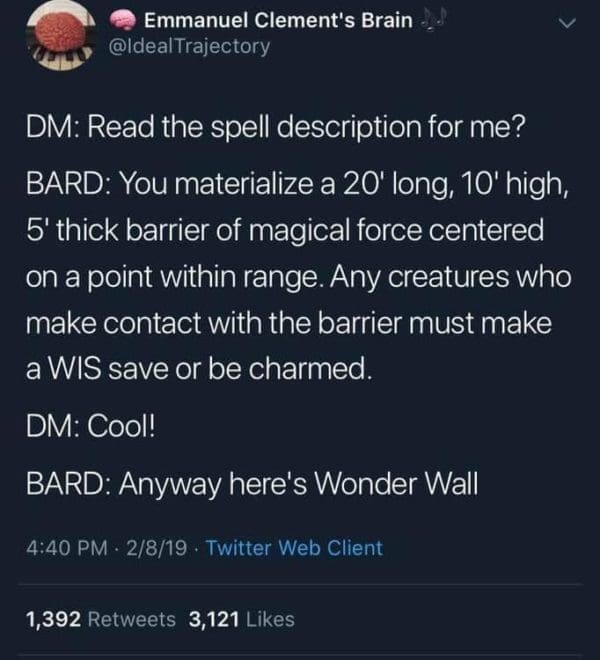Click the music note emoji after the display name

point(429,21)
